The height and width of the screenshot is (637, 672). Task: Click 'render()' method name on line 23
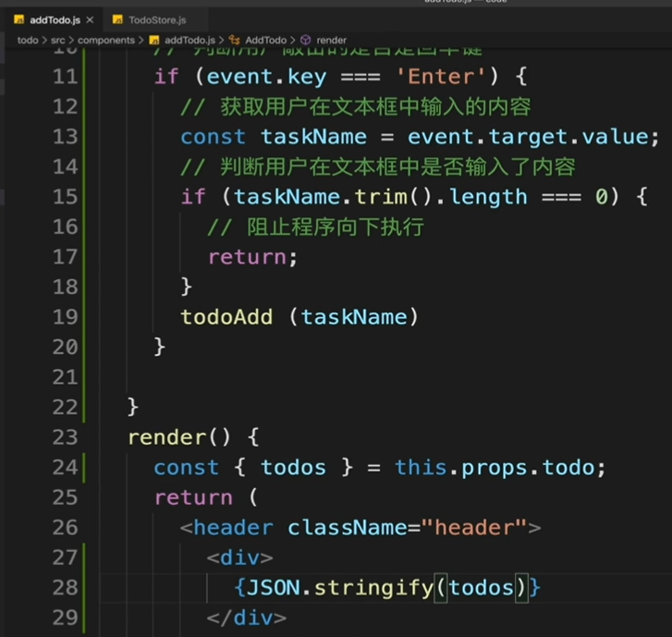(x=179, y=437)
